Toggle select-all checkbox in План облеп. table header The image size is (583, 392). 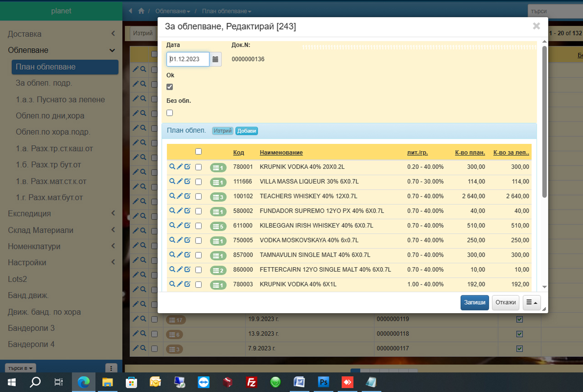[198, 151]
